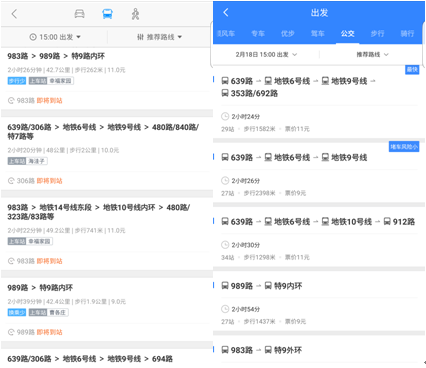Click the 2小时30分 duration clock icon

coord(225,245)
